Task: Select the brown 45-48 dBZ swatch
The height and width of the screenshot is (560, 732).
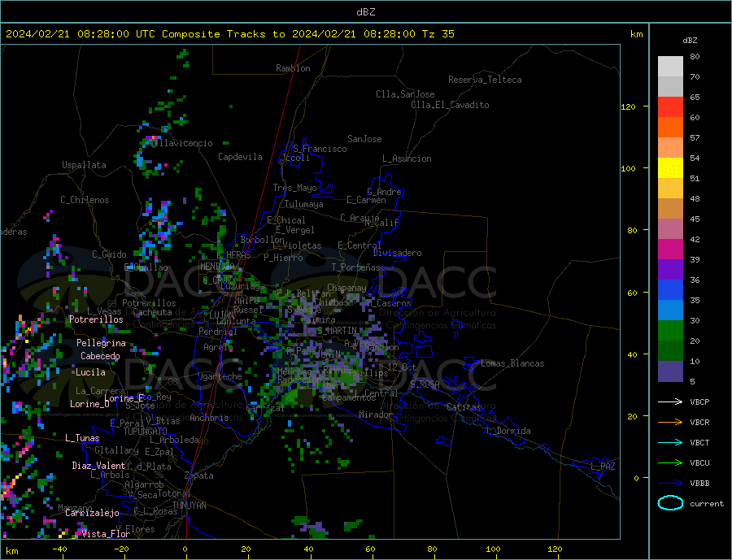Action: [x=670, y=209]
